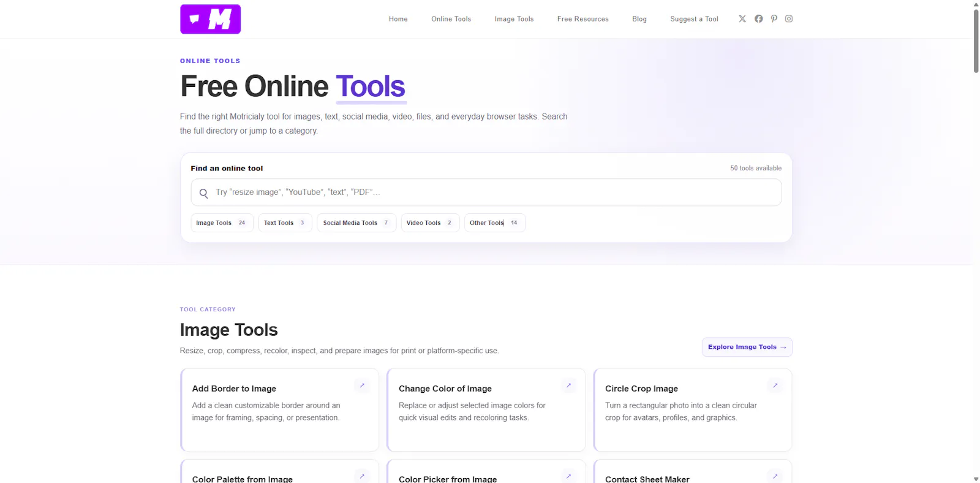980x483 pixels.
Task: Open the Color Palette from Image tool
Action: tap(280, 471)
